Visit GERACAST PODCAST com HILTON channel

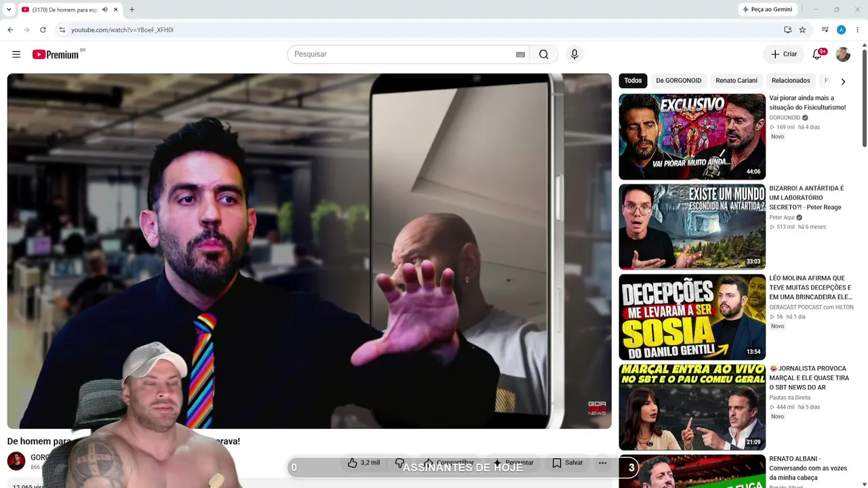pos(811,307)
